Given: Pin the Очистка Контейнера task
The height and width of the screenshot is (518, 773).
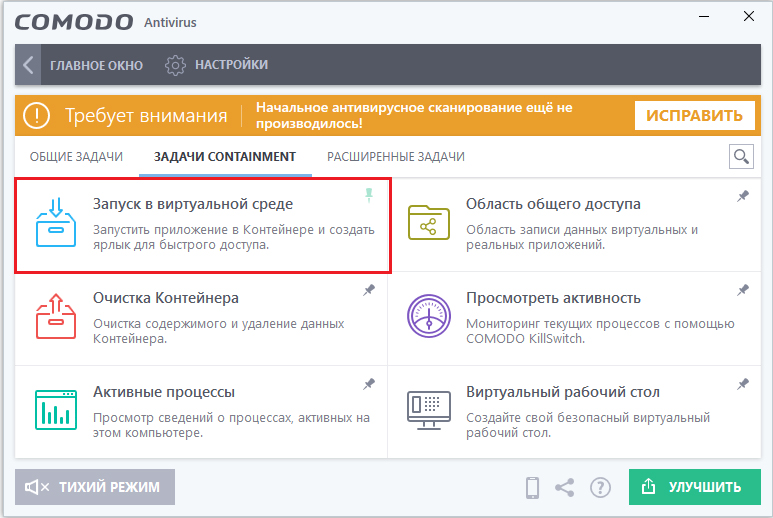Looking at the screenshot, I should (369, 290).
